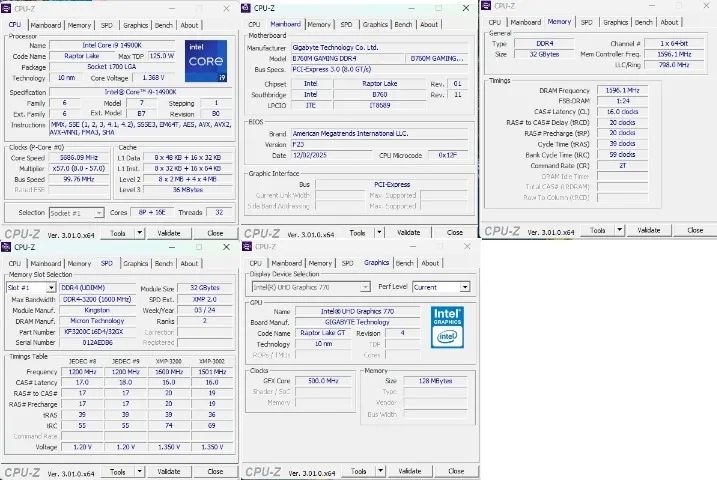Image resolution: width=717 pixels, height=480 pixels.
Task: Click Close button in the Processor window
Action: [x=215, y=233]
